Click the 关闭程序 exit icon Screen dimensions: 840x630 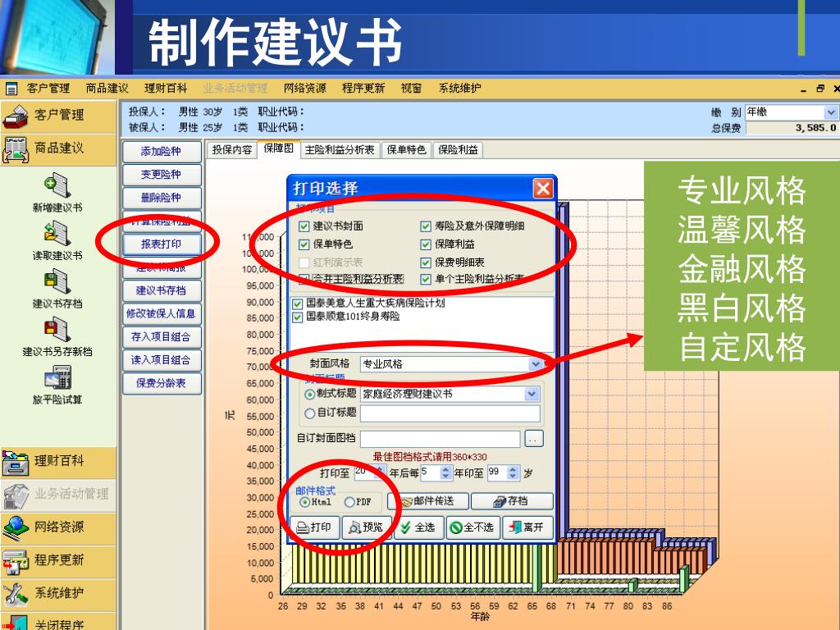(16, 624)
